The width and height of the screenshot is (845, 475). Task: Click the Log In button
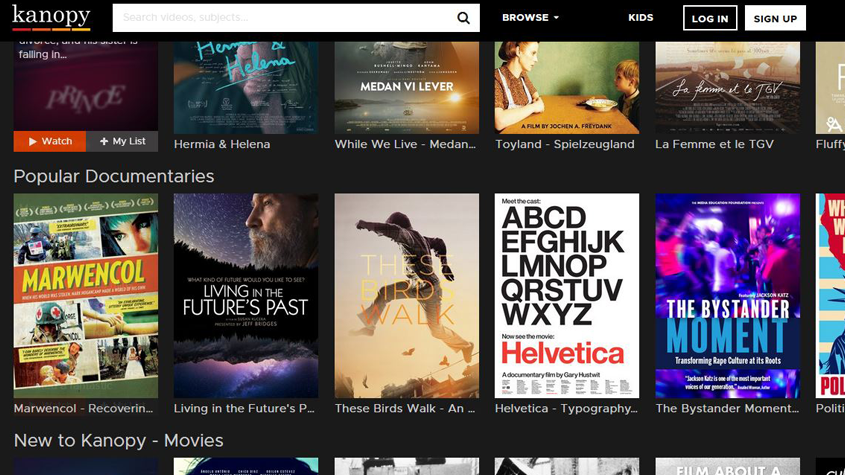pyautogui.click(x=710, y=18)
